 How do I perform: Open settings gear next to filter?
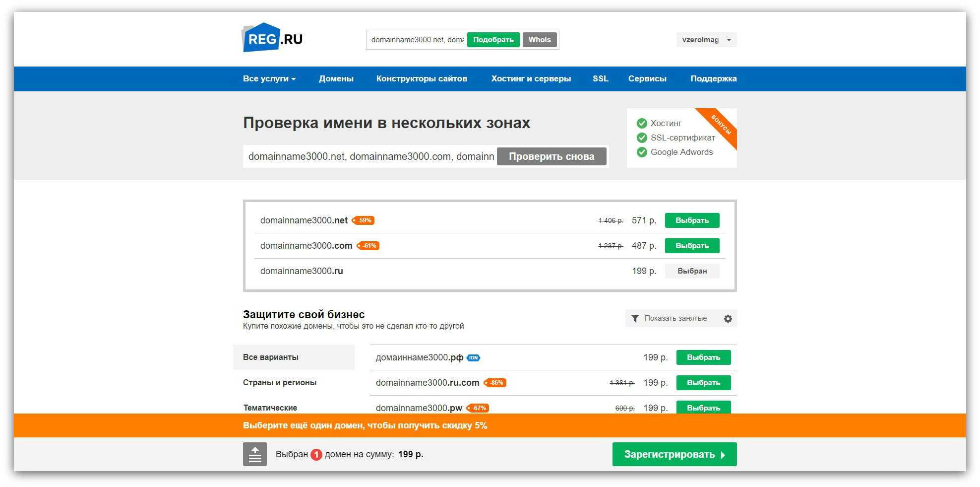[x=728, y=319]
